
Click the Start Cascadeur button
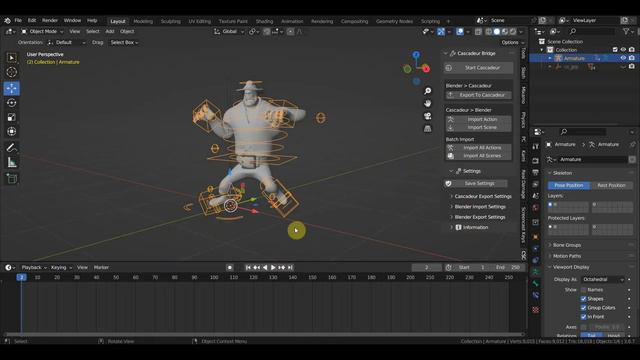479,68
